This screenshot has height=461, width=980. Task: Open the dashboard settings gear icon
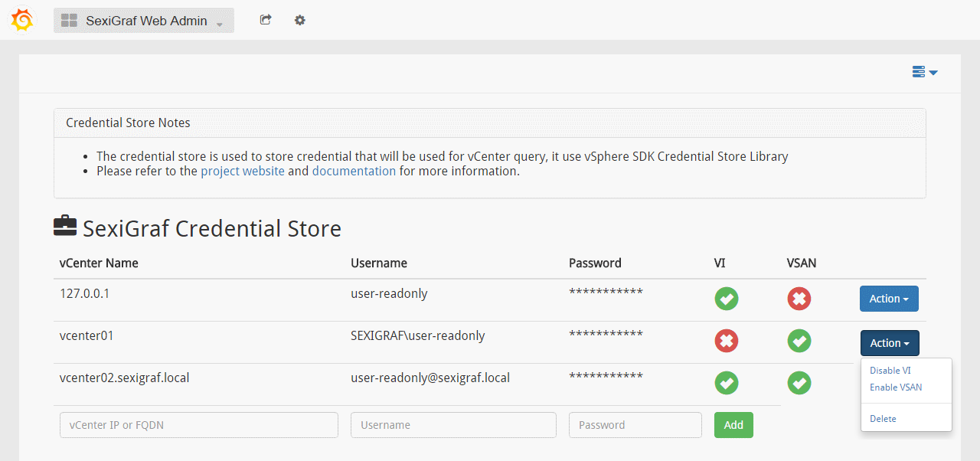300,20
